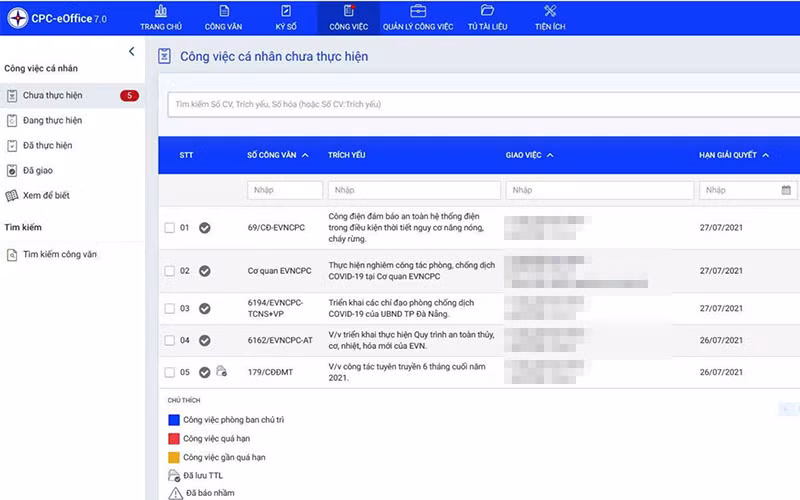Sort by Hạn giải quyết column arrow
Screen dimensions: 800x500
tap(765, 156)
